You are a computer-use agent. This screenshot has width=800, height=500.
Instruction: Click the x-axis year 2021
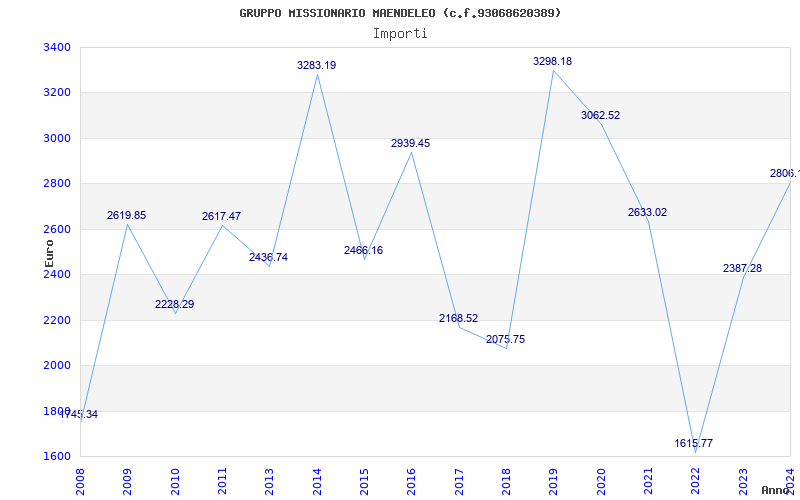648,482
